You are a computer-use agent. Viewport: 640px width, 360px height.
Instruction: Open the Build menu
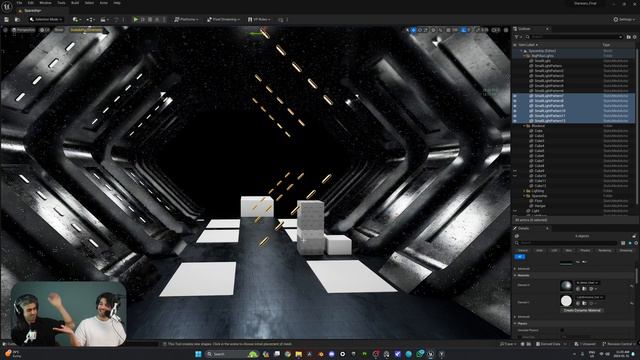tap(75, 3)
